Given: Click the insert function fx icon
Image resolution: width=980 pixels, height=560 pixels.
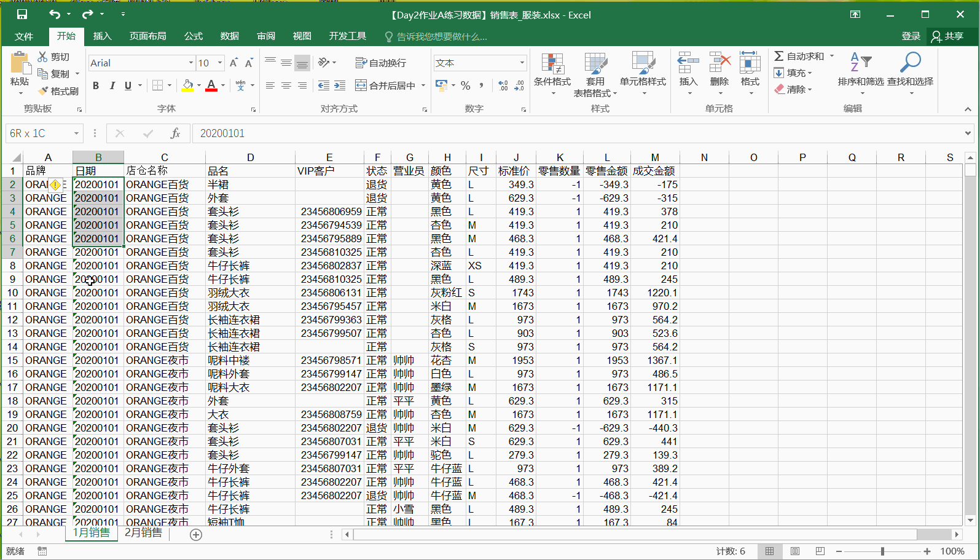Looking at the screenshot, I should coord(175,133).
